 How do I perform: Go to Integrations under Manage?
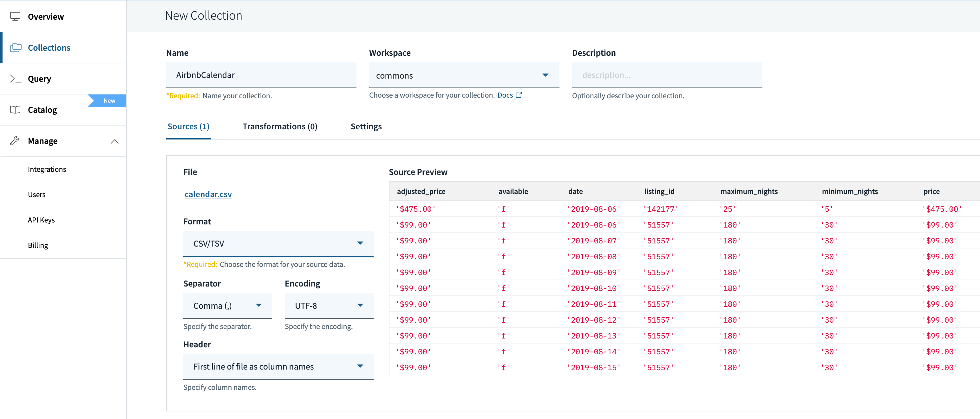[47, 169]
